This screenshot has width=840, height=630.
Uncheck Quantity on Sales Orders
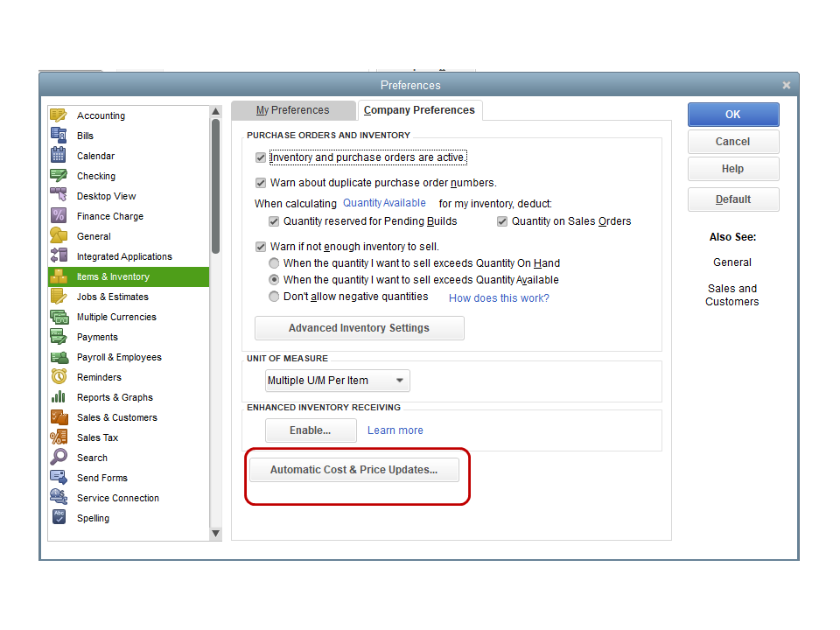click(x=502, y=221)
